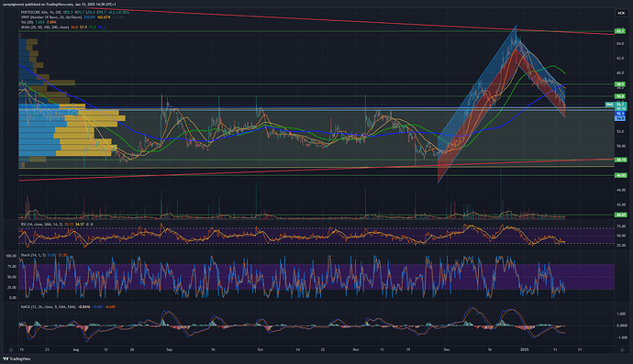Viewport: 633px width, 364px height.
Task: Open the NOK currency selector
Action: point(621,14)
